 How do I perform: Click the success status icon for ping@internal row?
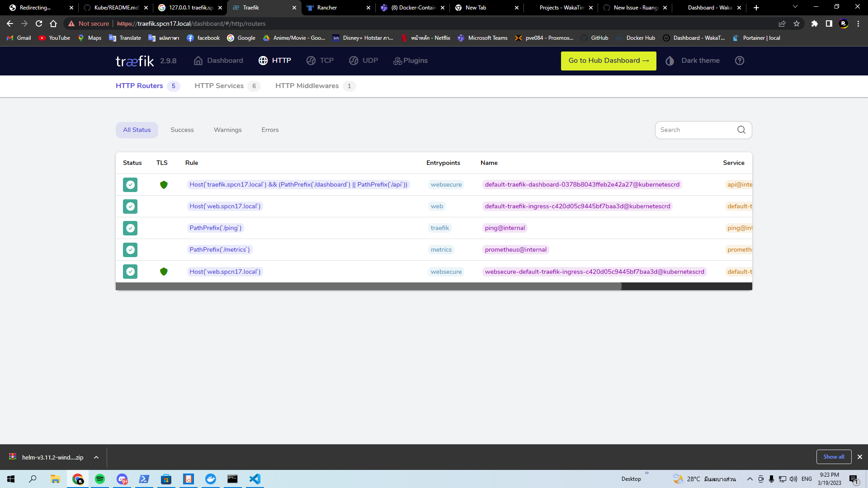(x=130, y=228)
